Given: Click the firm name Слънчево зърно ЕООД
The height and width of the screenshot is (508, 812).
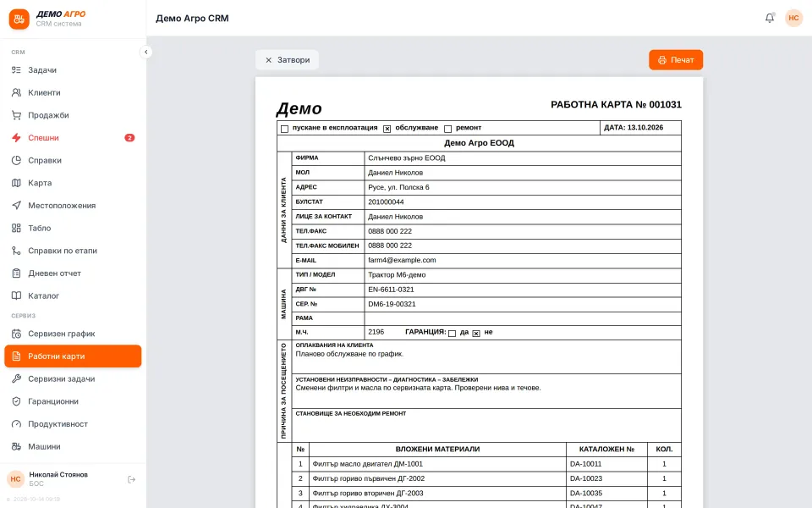Looking at the screenshot, I should [407, 158].
